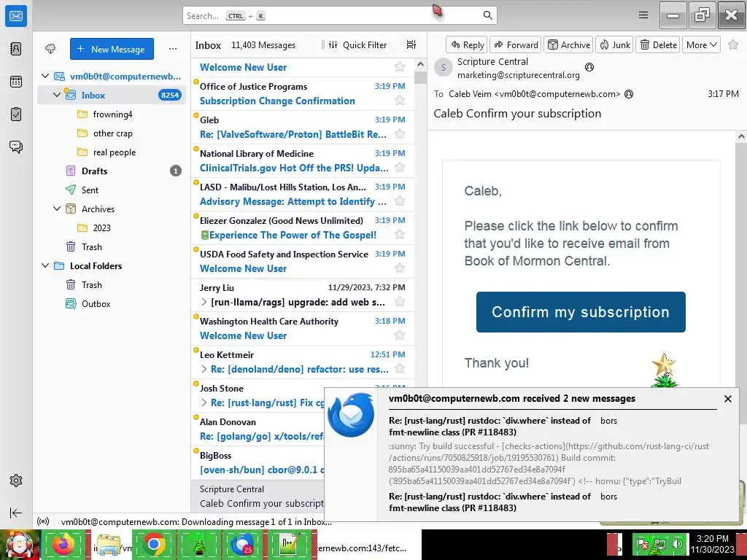Image resolution: width=747 pixels, height=560 pixels.
Task: Click the Get Messages cloud icon
Action: click(50, 49)
